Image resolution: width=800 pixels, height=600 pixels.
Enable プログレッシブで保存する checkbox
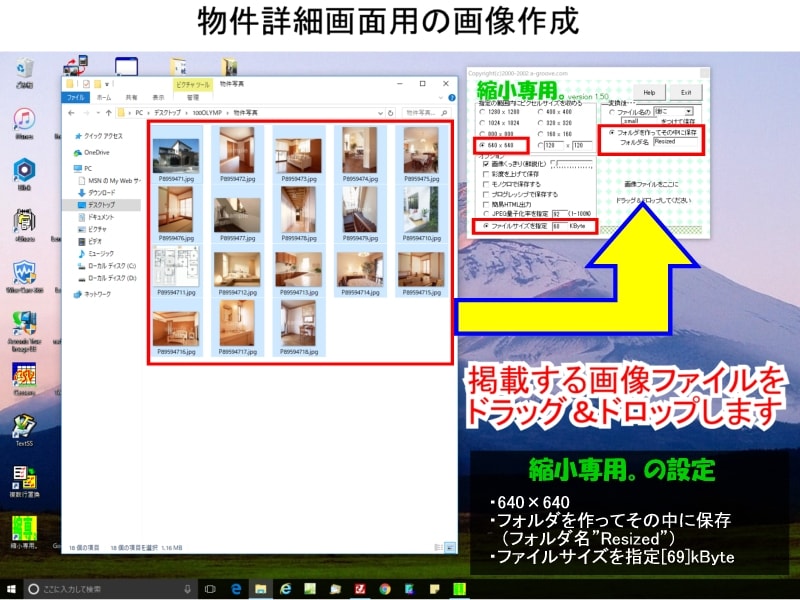point(486,194)
